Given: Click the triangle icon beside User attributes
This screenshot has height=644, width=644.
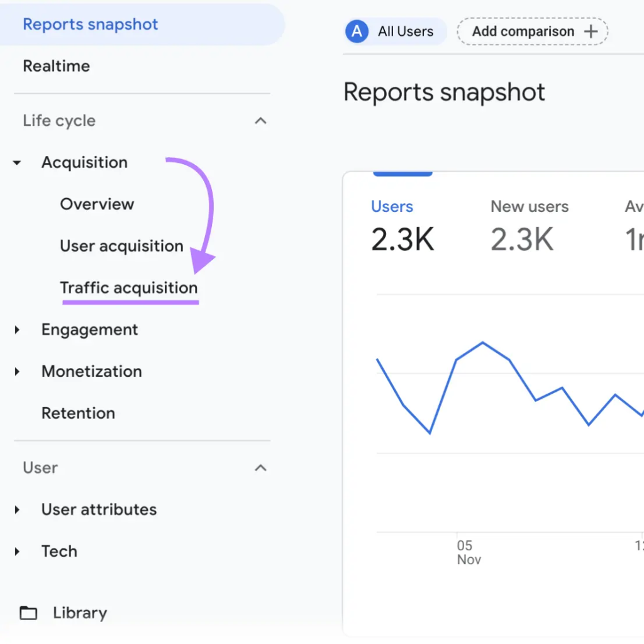Looking at the screenshot, I should (17, 509).
